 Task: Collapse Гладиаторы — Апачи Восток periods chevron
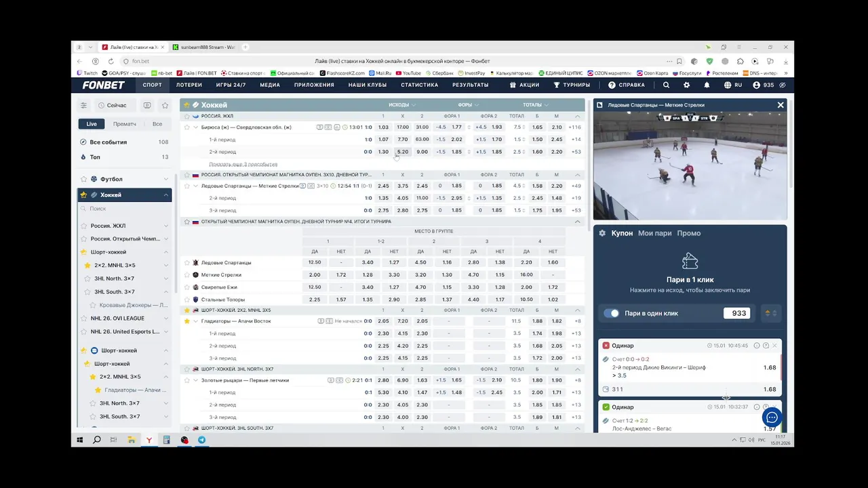point(196,321)
